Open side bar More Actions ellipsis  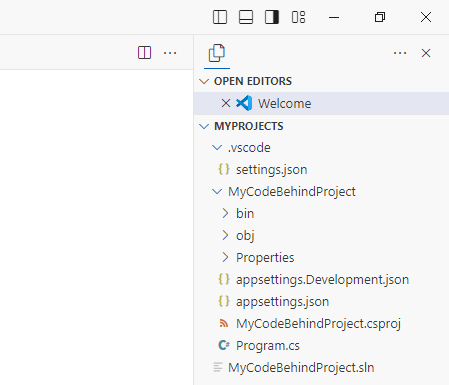pyautogui.click(x=400, y=53)
